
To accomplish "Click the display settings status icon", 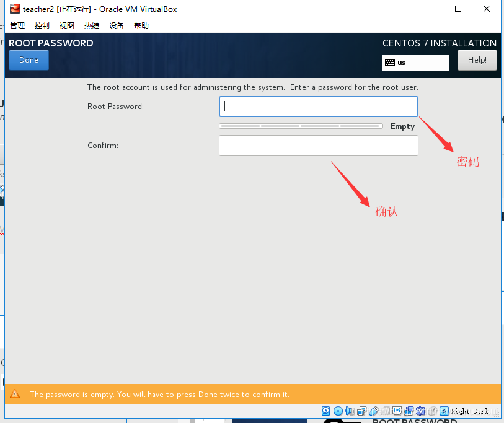I will tap(397, 411).
